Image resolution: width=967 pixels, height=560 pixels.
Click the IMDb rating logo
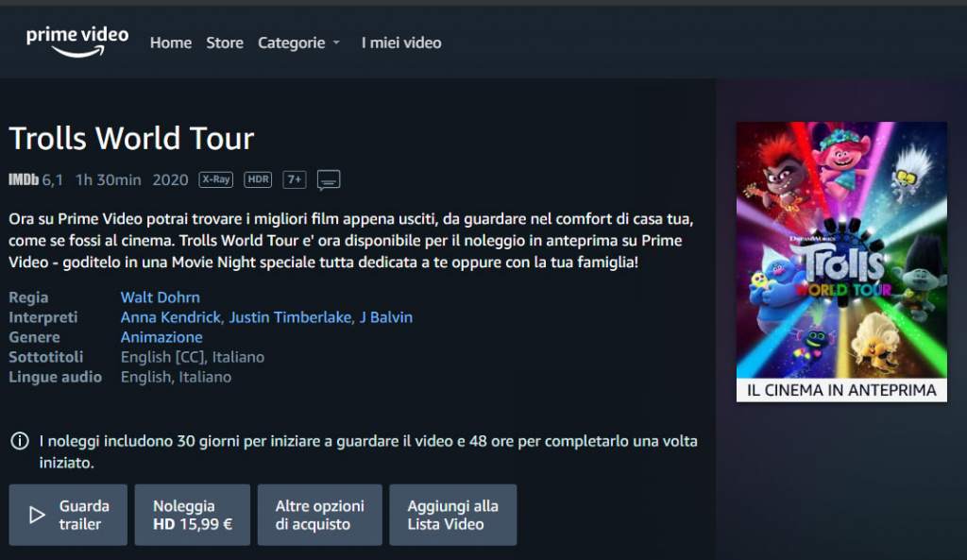coord(24,179)
